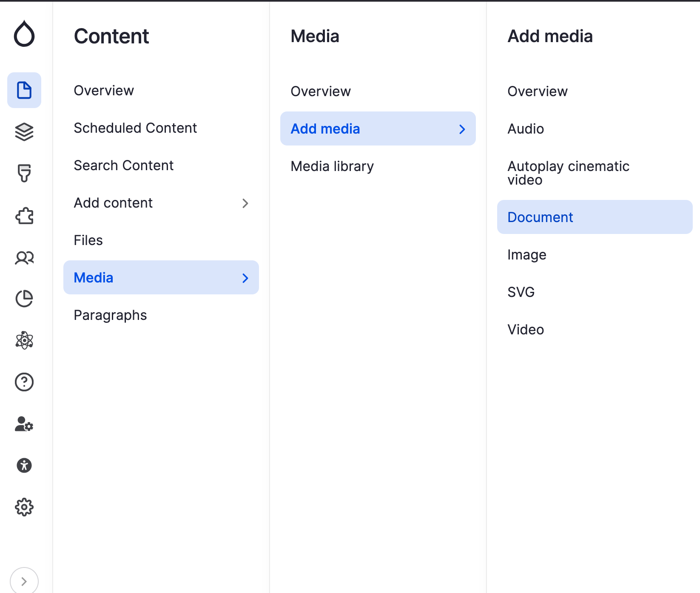Click the Drupal drop logo icon

tap(24, 34)
